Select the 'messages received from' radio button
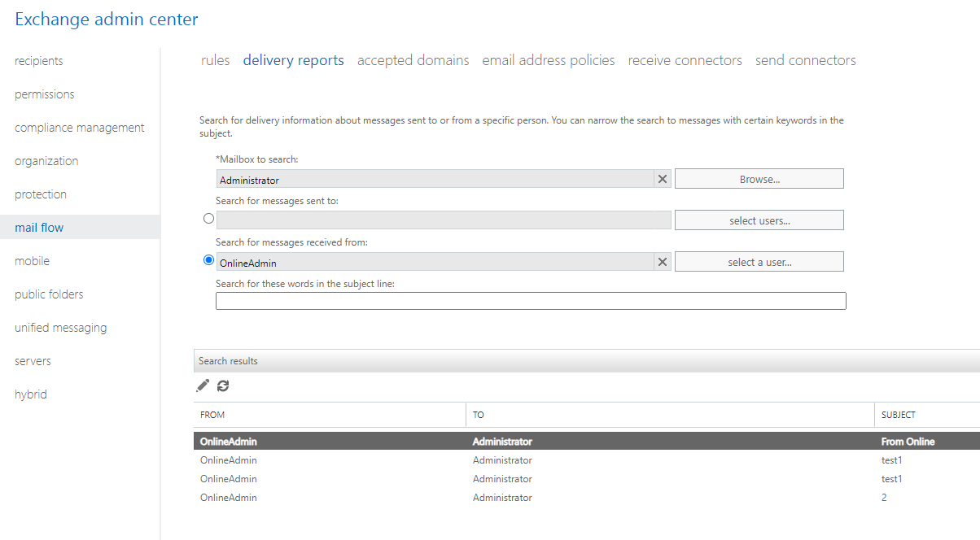Image resolution: width=980 pixels, height=540 pixels. (x=208, y=260)
